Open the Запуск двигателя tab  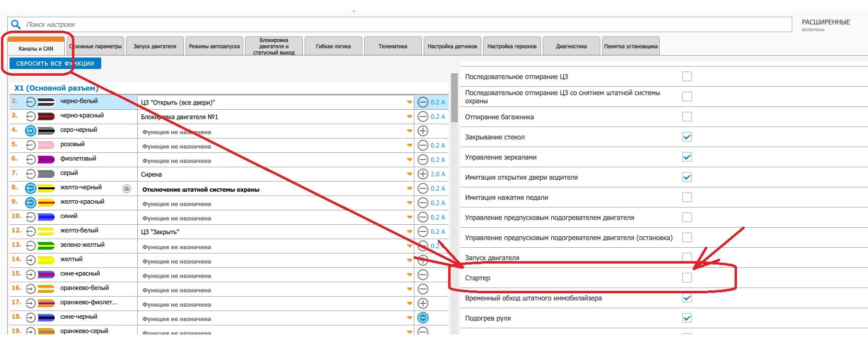coord(155,46)
